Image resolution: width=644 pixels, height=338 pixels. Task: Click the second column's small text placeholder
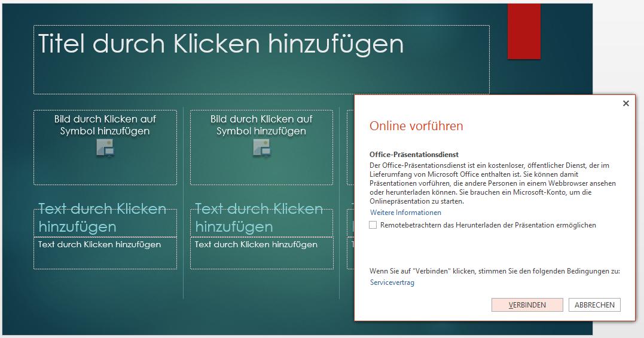pos(262,253)
